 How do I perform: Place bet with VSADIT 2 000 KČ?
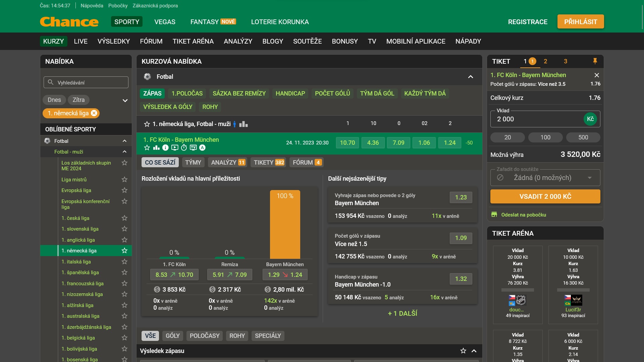pyautogui.click(x=545, y=196)
